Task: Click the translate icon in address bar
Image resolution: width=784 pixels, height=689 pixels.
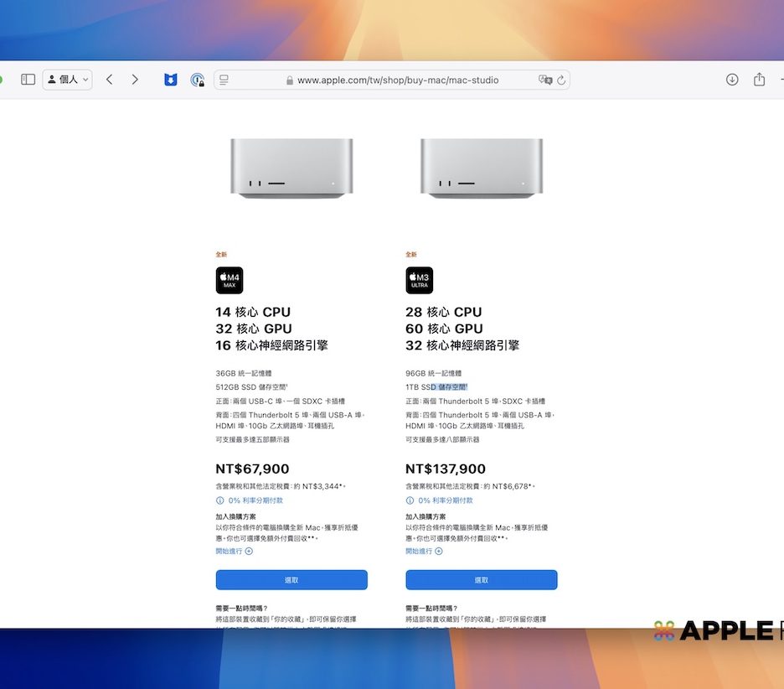Action: pos(545,80)
